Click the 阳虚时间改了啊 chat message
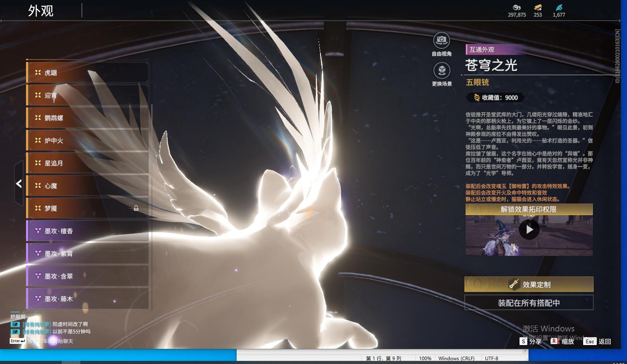The width and height of the screenshot is (627, 364). (70, 324)
